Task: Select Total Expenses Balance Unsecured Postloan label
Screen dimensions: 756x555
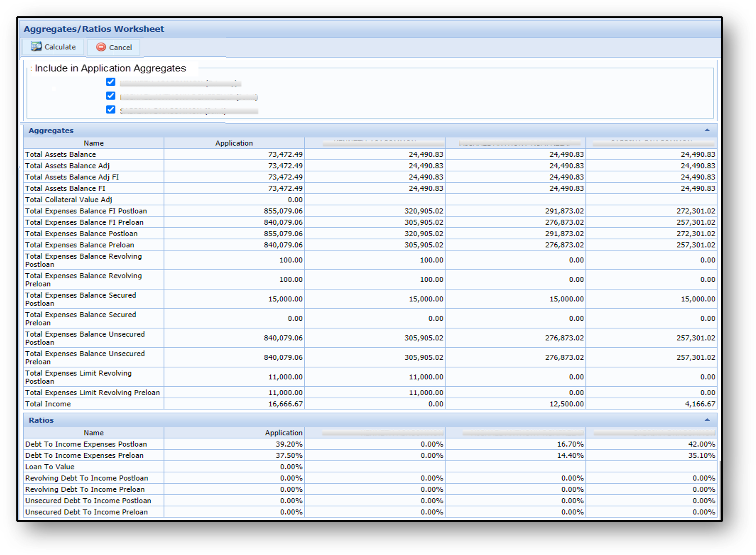Action: 85,338
